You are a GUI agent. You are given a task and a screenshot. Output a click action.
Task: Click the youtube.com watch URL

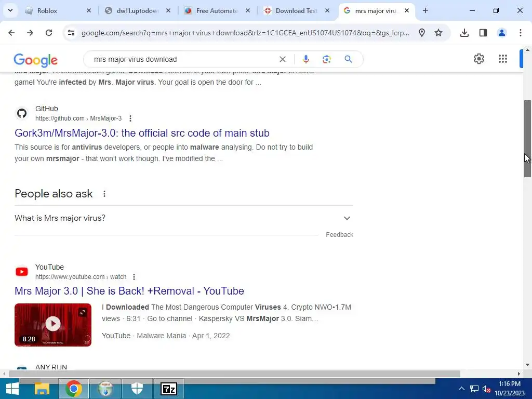click(81, 277)
